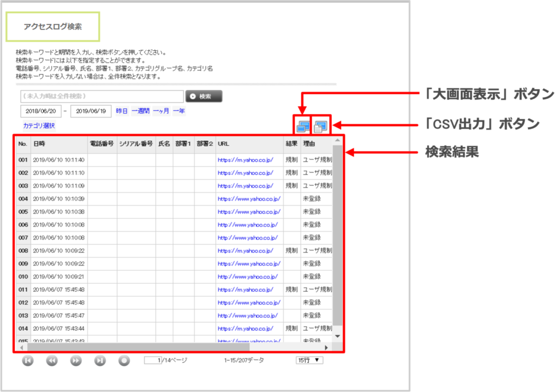
Task: Choose the 一ヶ月 date range link
Action: 161,111
